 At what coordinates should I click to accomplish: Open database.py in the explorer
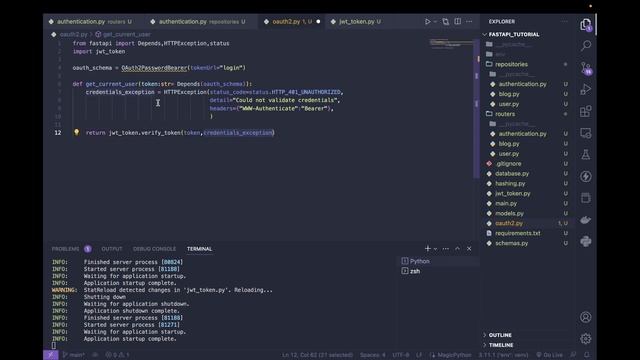coord(512,173)
